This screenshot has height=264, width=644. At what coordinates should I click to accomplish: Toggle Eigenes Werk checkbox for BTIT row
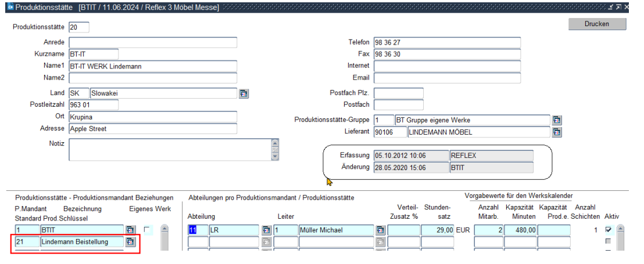point(146,230)
